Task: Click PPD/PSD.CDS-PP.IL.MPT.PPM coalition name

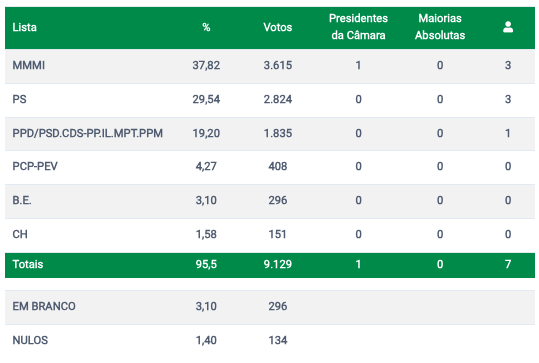Action: tap(87, 133)
